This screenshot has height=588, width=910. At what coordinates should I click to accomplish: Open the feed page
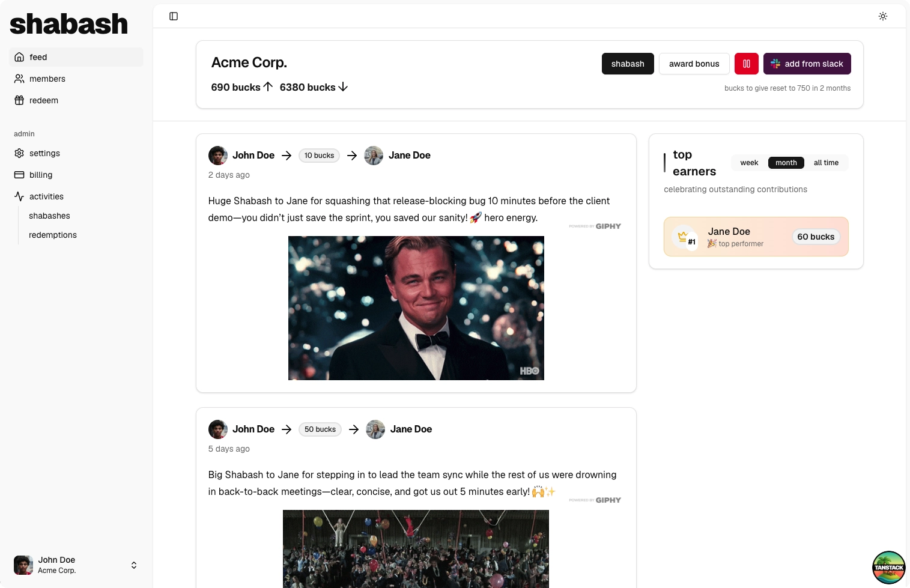76,57
